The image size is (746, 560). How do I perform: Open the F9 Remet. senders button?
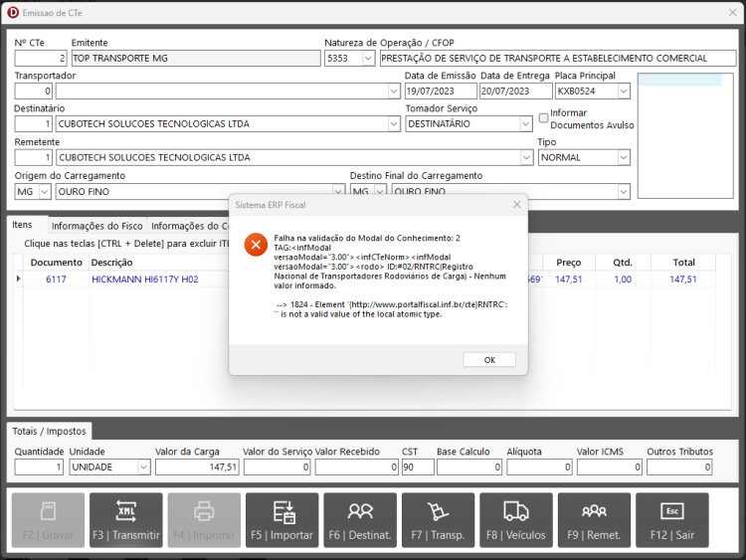(x=594, y=520)
